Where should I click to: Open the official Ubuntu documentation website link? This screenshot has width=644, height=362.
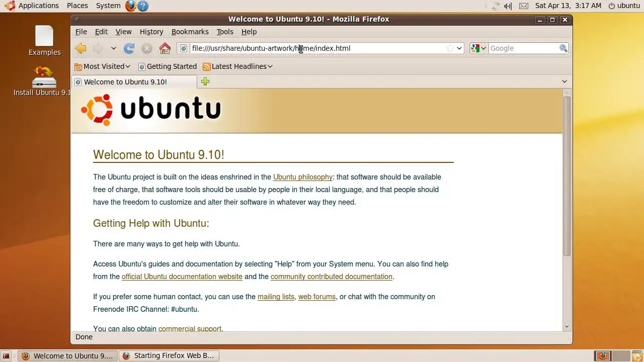pyautogui.click(x=182, y=277)
